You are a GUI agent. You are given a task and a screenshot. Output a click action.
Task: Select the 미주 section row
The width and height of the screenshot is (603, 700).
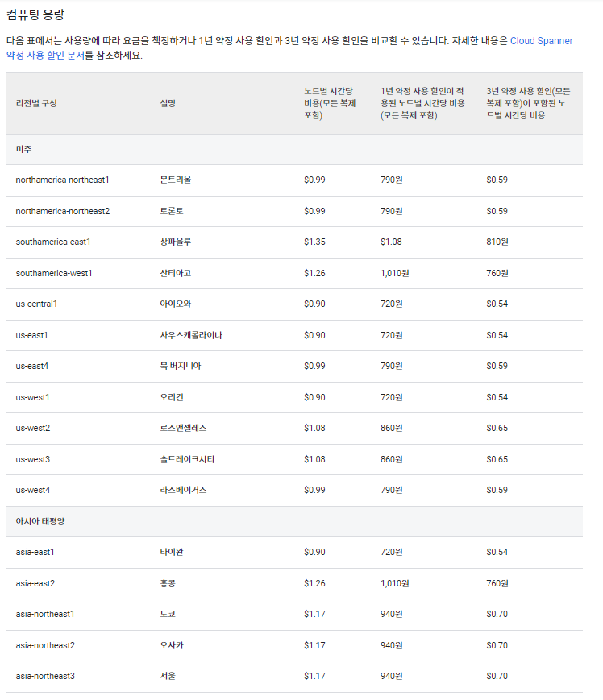[x=24, y=149]
